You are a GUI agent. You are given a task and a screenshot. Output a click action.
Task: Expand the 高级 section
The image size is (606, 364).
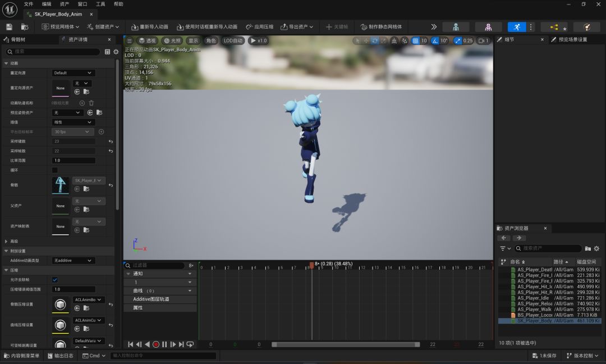(x=6, y=241)
